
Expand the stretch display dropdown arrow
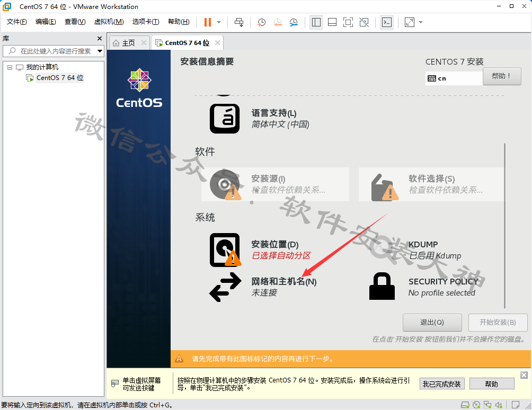[421, 22]
